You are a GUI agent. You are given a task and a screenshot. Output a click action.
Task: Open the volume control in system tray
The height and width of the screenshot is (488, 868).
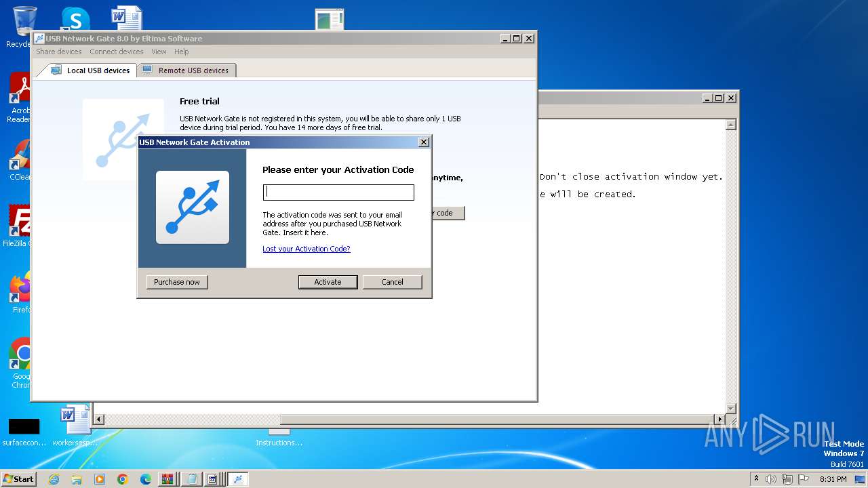pos(771,479)
